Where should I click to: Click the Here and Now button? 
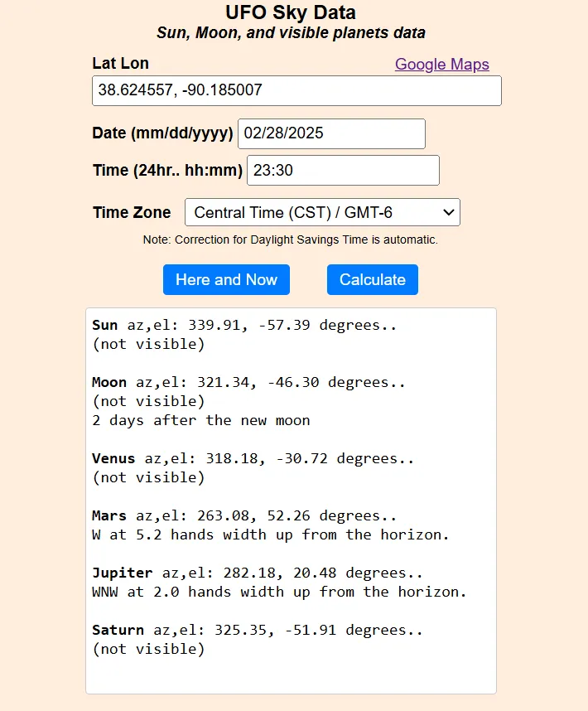[x=226, y=280]
